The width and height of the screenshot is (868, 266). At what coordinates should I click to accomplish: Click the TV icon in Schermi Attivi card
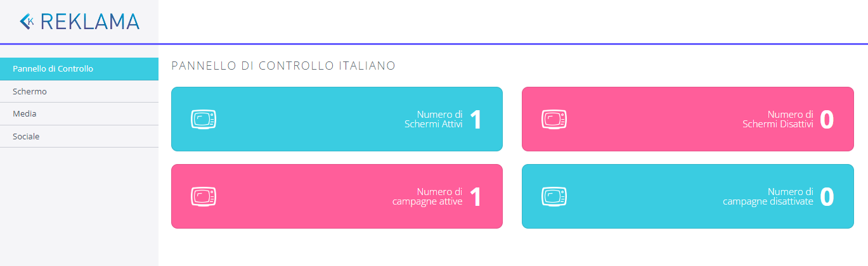pos(204,119)
